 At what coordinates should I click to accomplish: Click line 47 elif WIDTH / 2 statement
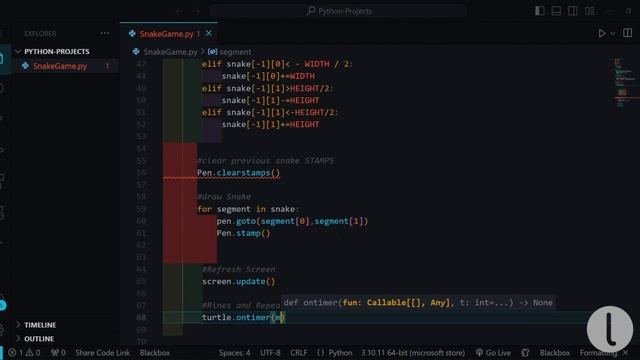(278, 64)
